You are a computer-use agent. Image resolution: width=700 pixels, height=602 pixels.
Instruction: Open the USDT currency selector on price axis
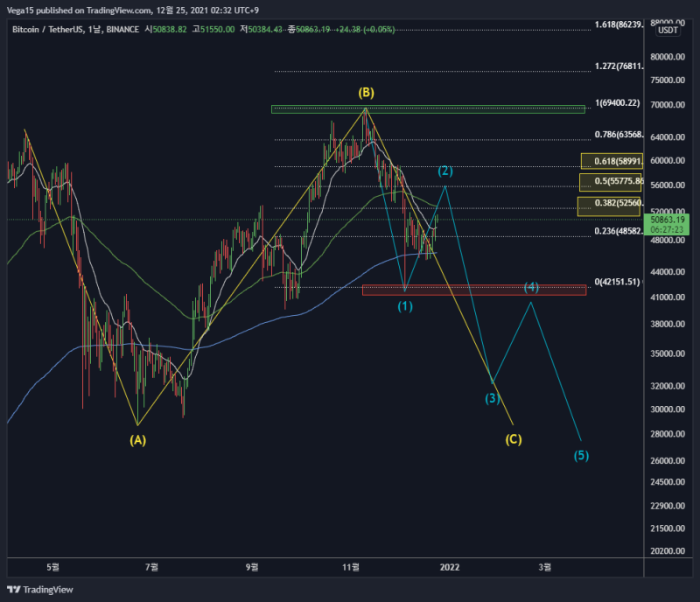pyautogui.click(x=668, y=31)
